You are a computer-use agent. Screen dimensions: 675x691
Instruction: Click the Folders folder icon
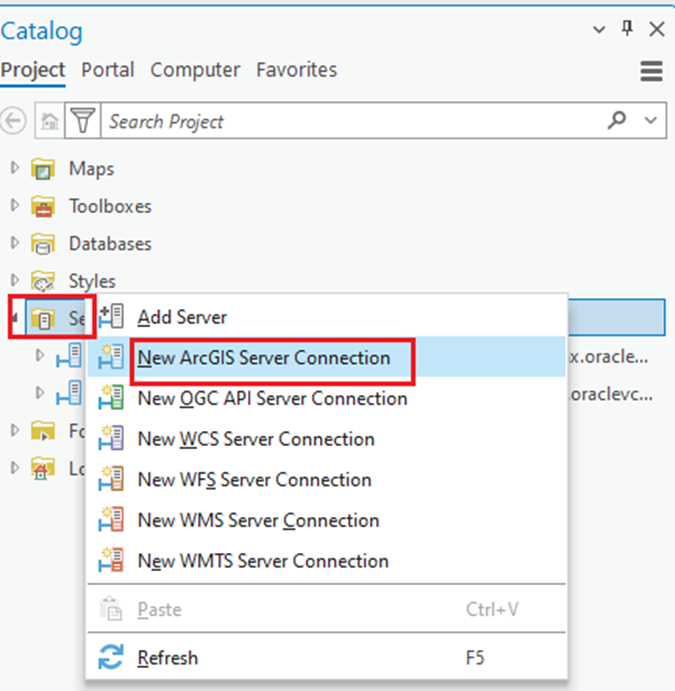43,431
